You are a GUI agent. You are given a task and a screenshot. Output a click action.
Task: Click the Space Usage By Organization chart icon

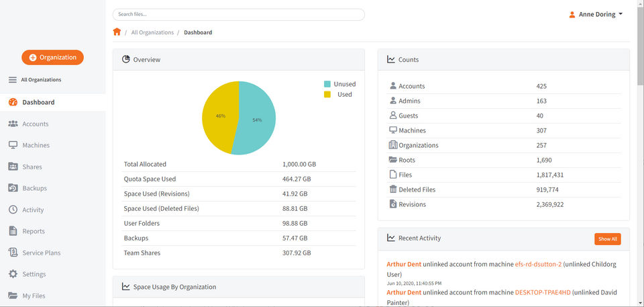(x=125, y=286)
